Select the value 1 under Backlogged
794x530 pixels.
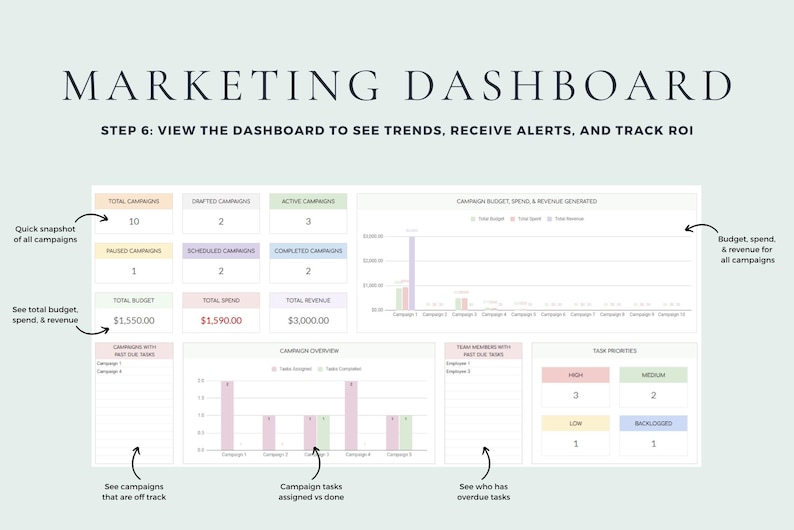point(653,443)
